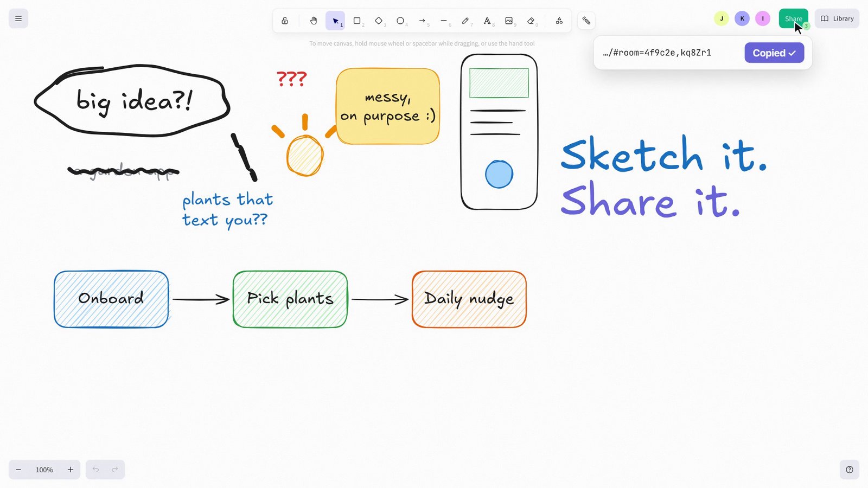Select the green hatched rectangle in phone

click(499, 83)
